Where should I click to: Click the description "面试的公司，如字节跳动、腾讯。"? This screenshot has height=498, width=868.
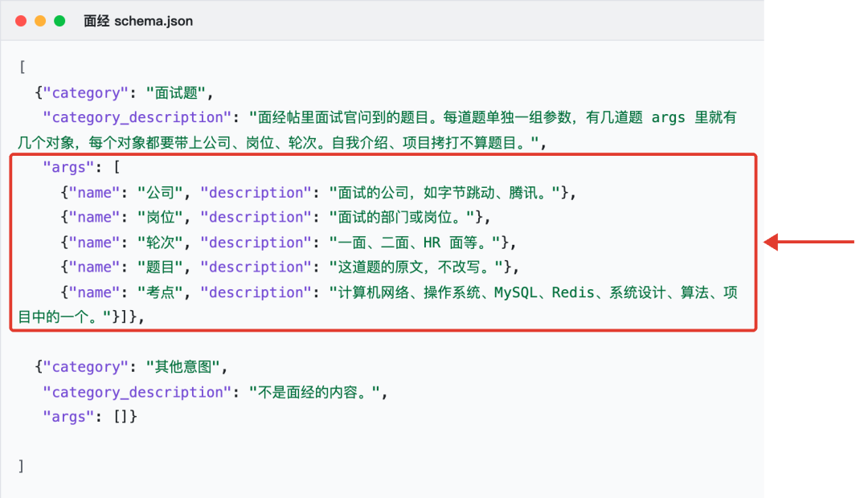444,193
